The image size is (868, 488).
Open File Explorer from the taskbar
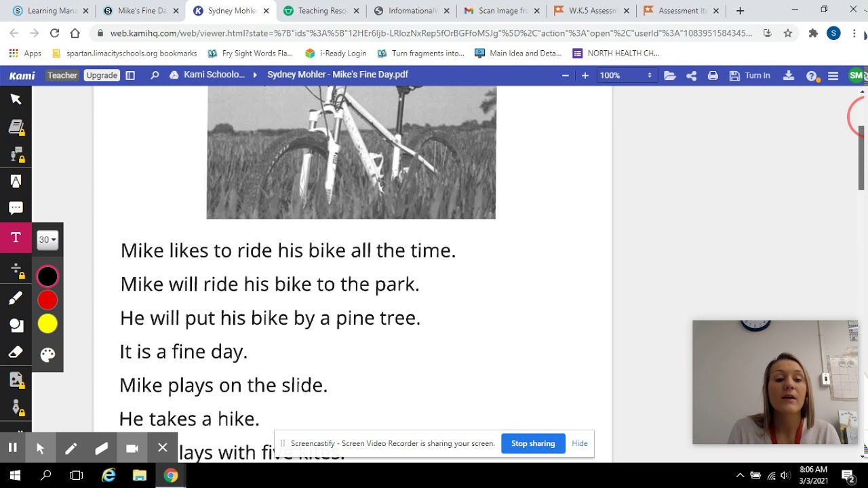pyautogui.click(x=140, y=476)
